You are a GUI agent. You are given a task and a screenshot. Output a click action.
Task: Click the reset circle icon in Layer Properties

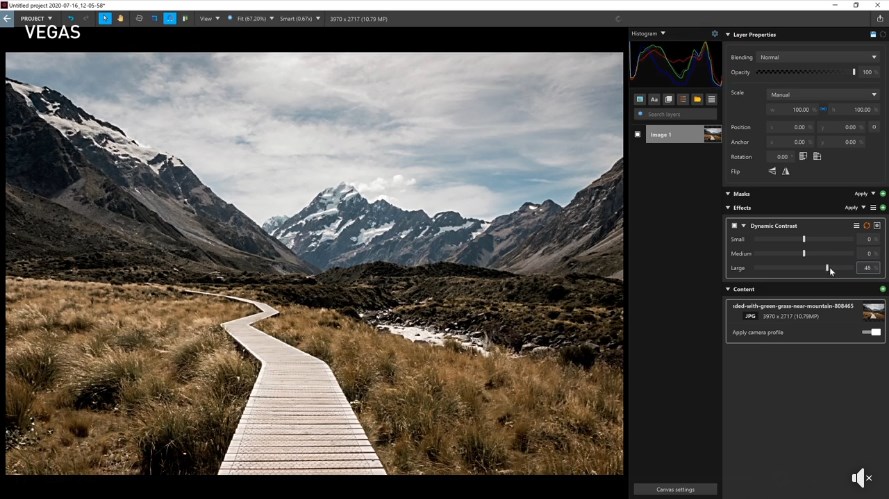[x=883, y=35]
